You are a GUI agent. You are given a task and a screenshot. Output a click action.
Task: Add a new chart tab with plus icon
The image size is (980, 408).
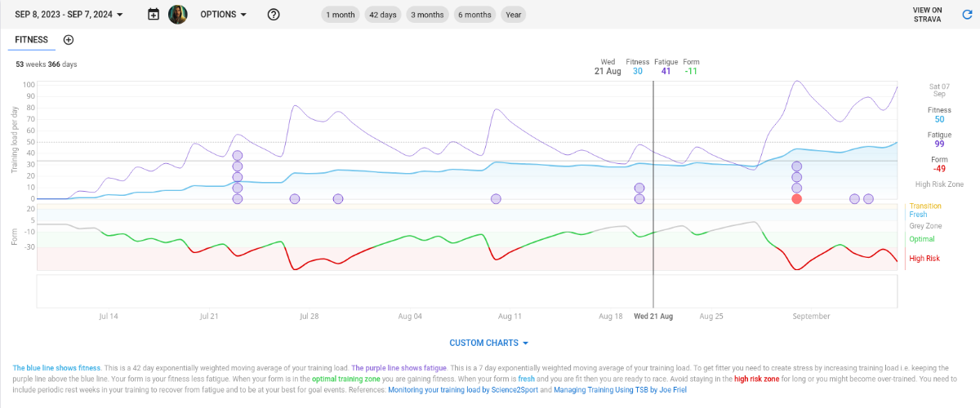pos(69,40)
